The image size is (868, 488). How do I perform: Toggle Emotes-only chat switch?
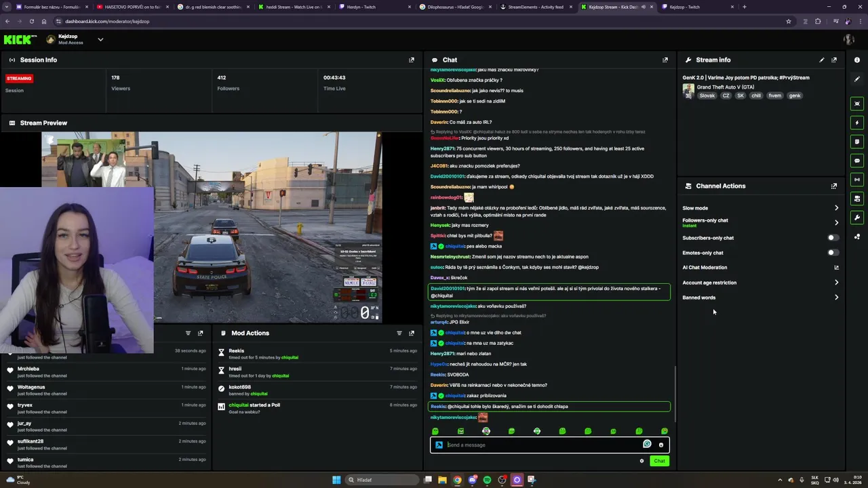[833, 253]
